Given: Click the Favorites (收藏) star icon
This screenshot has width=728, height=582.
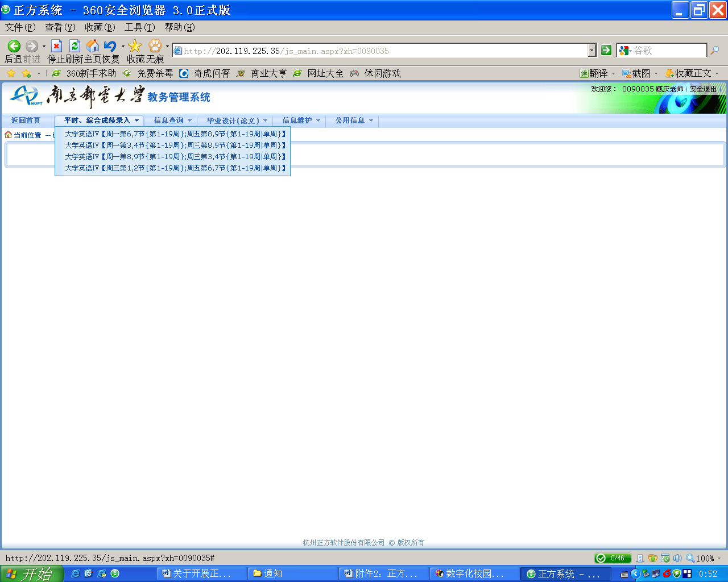Looking at the screenshot, I should point(135,46).
